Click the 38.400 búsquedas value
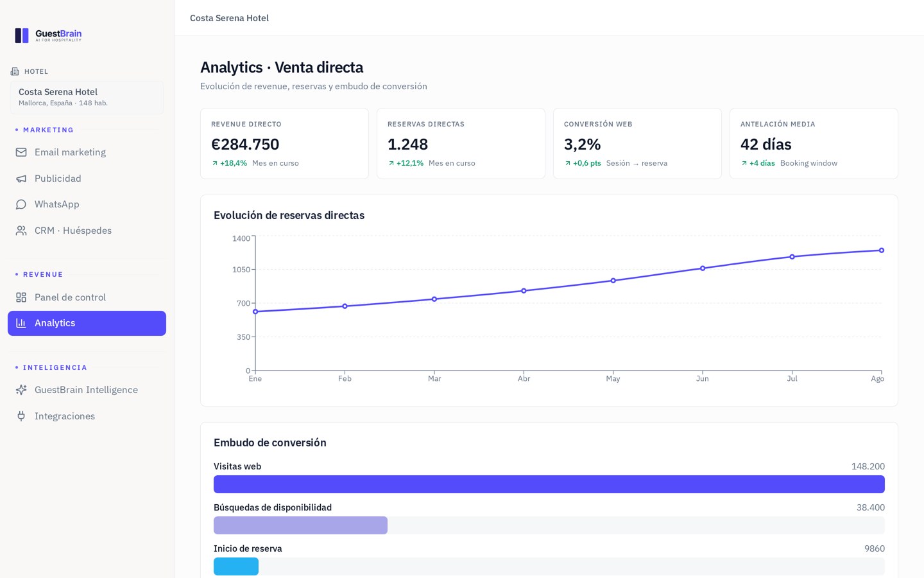Image resolution: width=924 pixels, height=578 pixels. [871, 507]
